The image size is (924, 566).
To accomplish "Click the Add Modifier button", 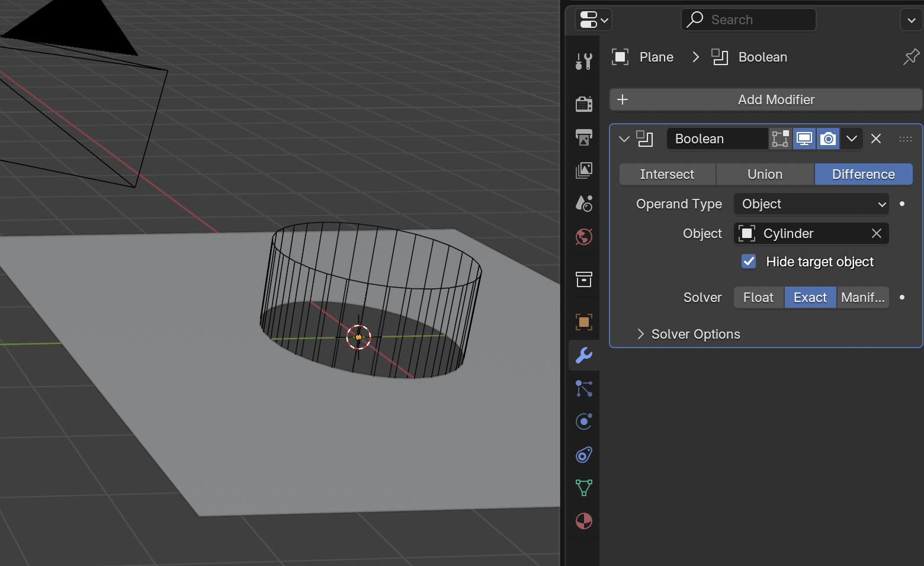I will (x=766, y=99).
